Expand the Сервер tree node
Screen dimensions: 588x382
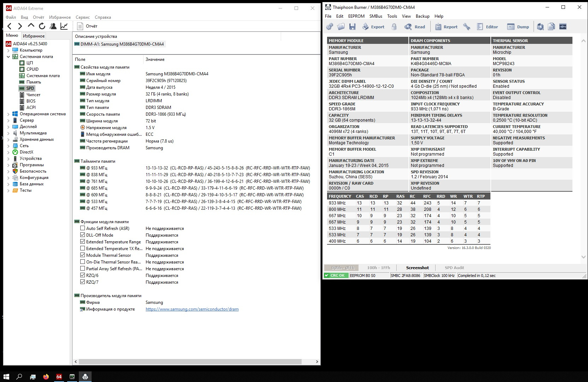8,120
